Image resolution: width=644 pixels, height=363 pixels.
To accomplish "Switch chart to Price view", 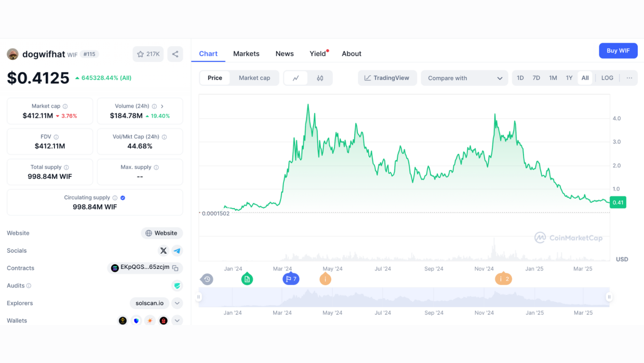I will pyautogui.click(x=215, y=78).
